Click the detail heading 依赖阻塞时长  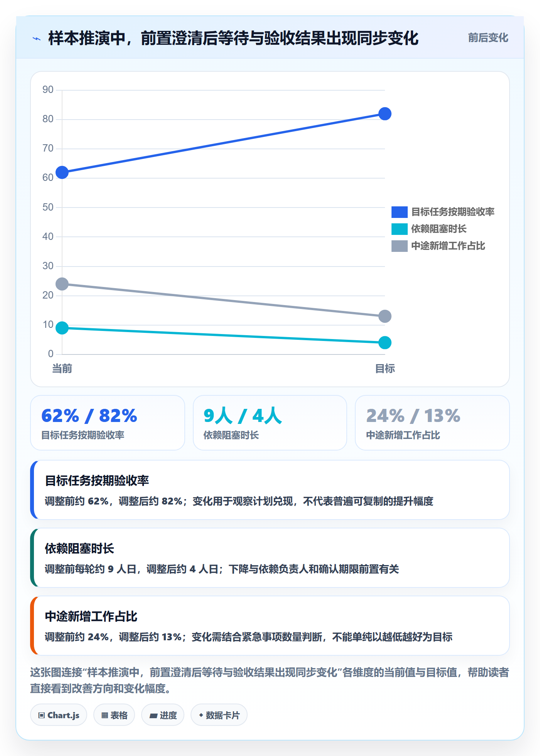point(79,548)
